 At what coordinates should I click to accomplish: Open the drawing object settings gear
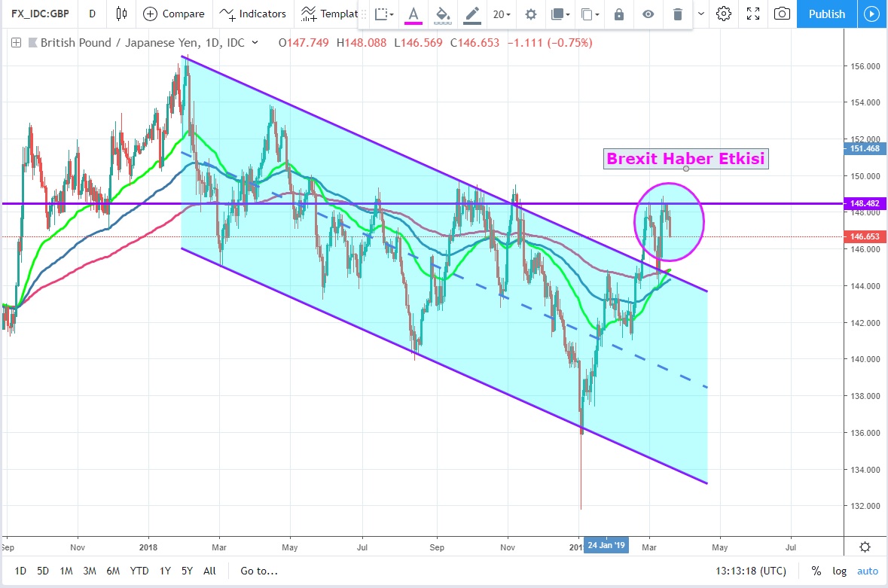[x=531, y=14]
